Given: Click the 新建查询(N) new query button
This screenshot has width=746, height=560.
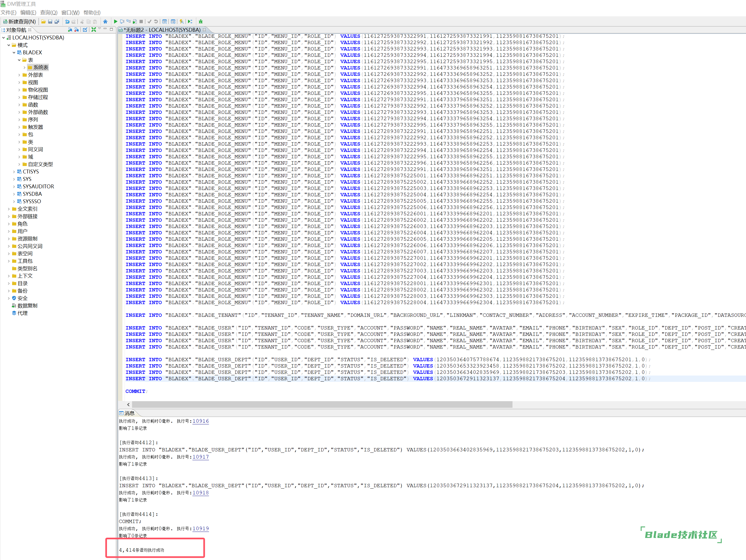Looking at the screenshot, I should tap(19, 22).
